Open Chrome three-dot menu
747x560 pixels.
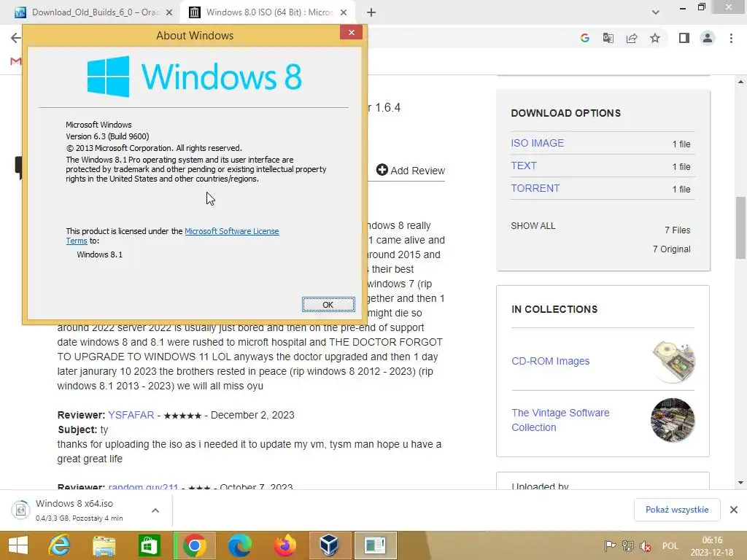point(731,38)
